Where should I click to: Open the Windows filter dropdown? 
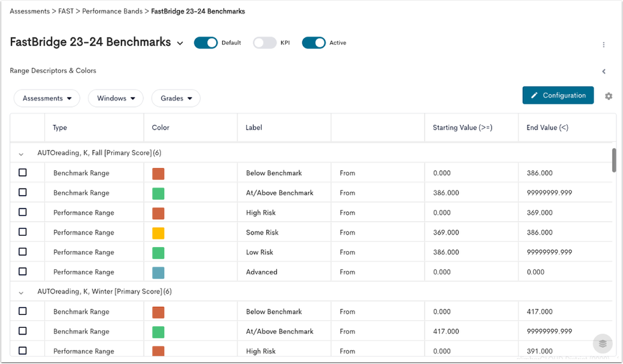[116, 98]
